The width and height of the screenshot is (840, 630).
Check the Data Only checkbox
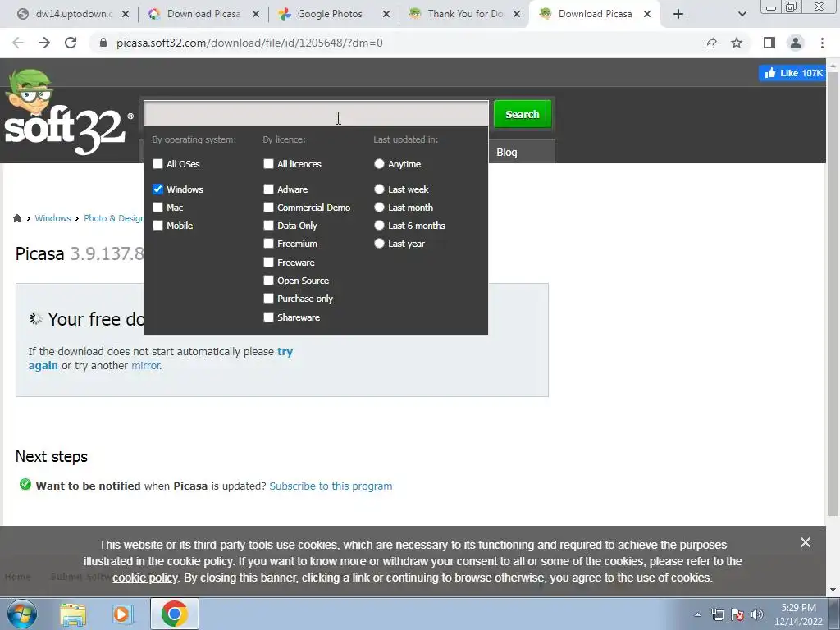tap(268, 226)
